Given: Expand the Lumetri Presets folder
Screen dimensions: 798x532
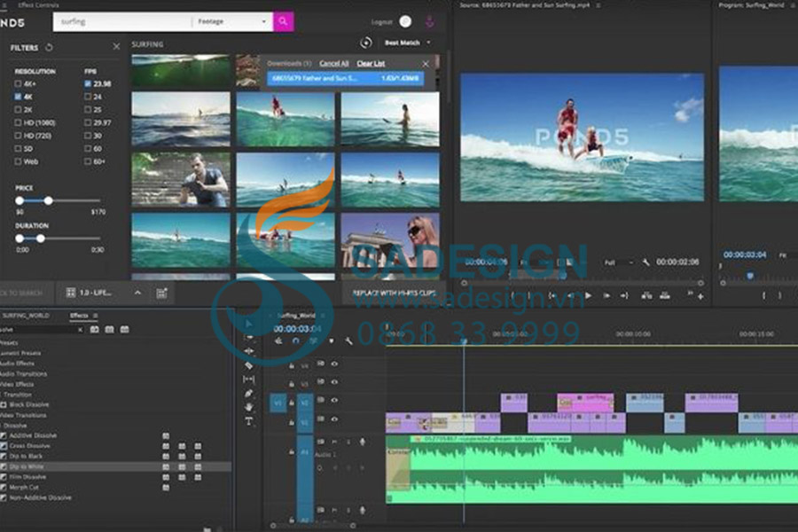Looking at the screenshot, I should [x=20, y=353].
